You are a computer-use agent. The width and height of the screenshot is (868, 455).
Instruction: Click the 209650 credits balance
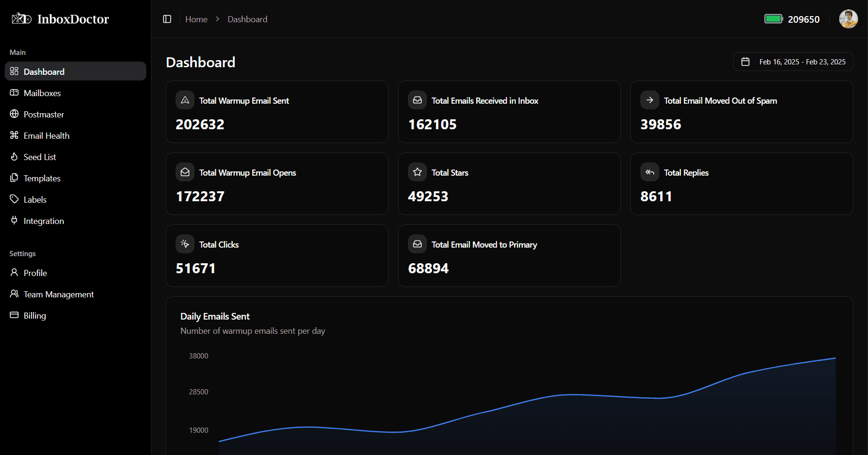(804, 19)
